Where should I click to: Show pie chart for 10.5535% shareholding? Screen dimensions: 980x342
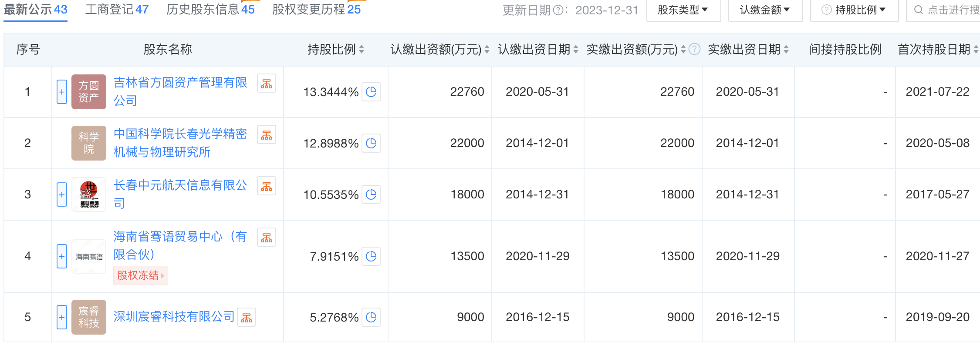tap(371, 194)
